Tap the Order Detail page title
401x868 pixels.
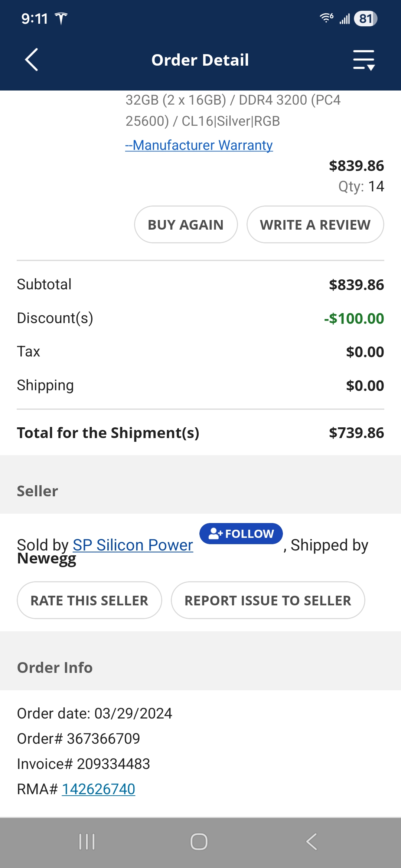tap(200, 60)
